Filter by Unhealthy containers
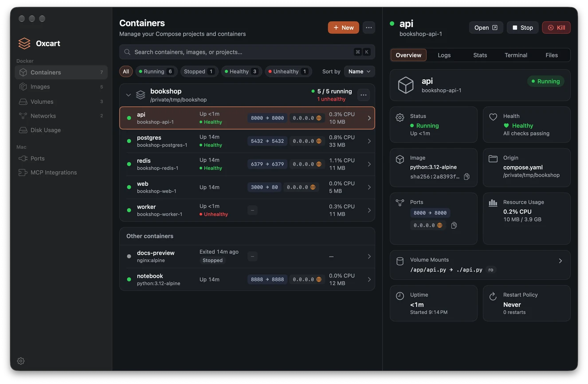The image size is (588, 384). coord(288,71)
